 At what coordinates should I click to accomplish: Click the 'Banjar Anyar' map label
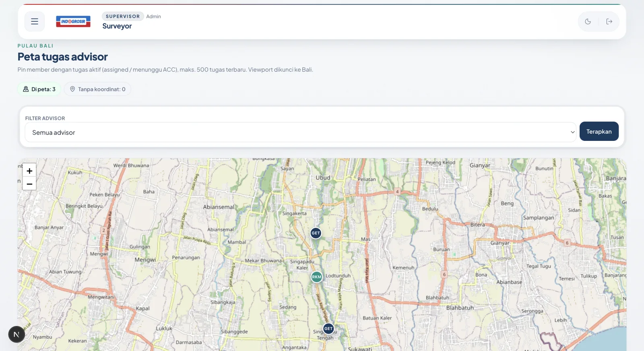pos(49,227)
